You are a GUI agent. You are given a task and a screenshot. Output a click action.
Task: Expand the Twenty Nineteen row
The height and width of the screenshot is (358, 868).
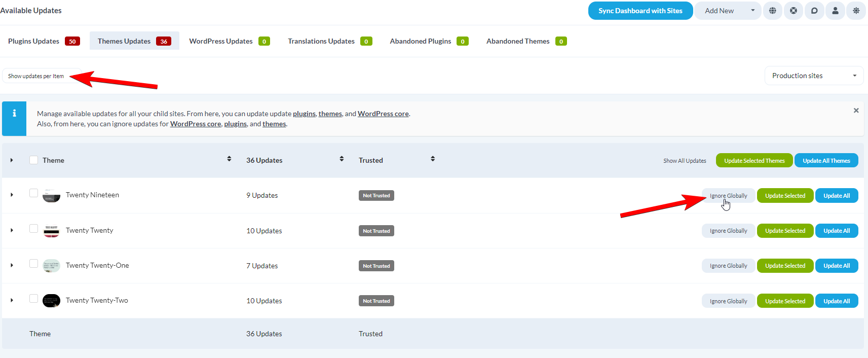[x=12, y=195]
